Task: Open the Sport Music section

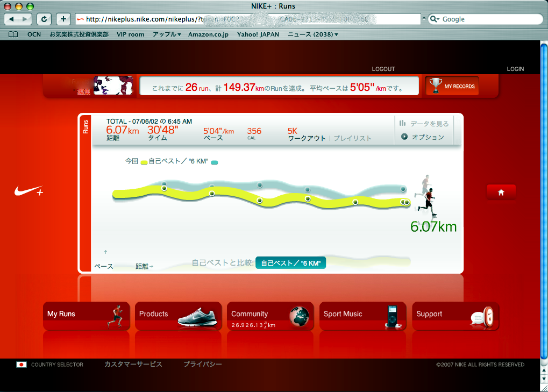Action: pos(363,316)
